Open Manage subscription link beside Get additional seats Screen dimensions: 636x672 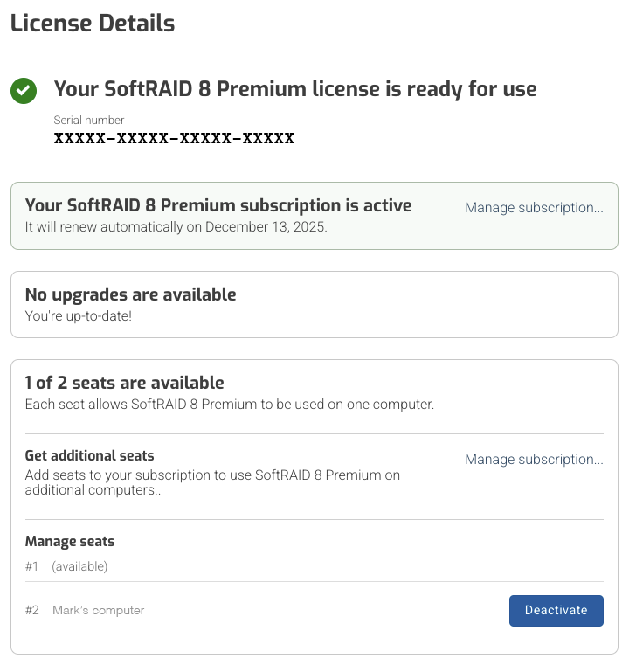pyautogui.click(x=534, y=460)
